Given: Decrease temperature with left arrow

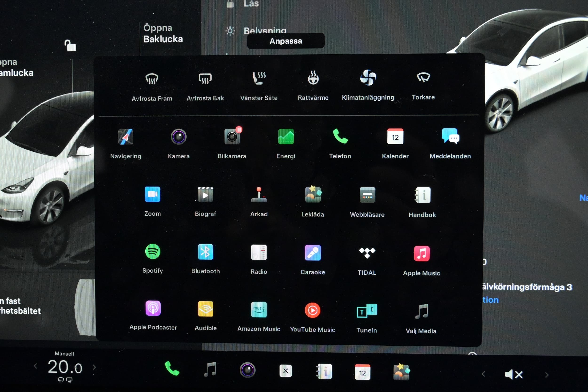Looking at the screenshot, I should coord(35,366).
